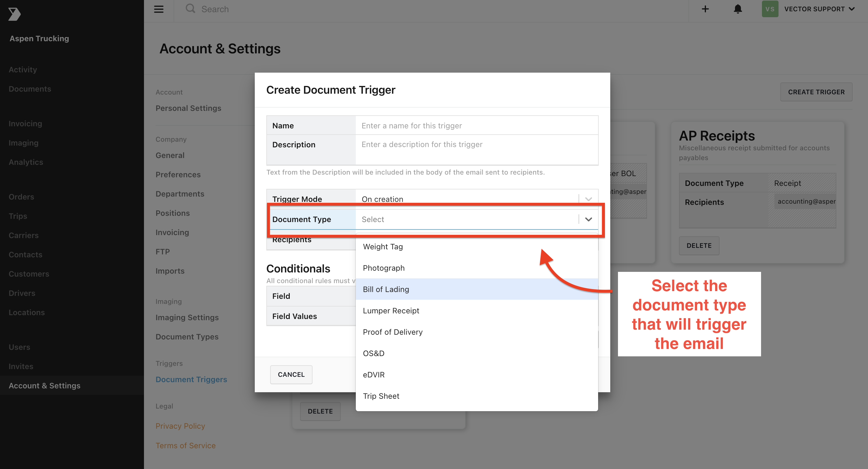868x469 pixels.
Task: Choose eDVIR document type
Action: pos(476,375)
